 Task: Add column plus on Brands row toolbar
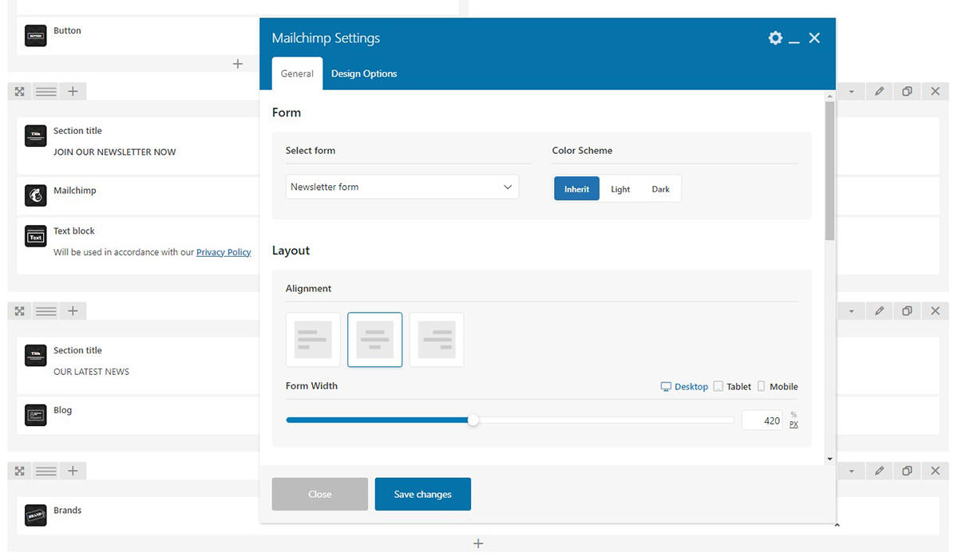(x=73, y=471)
